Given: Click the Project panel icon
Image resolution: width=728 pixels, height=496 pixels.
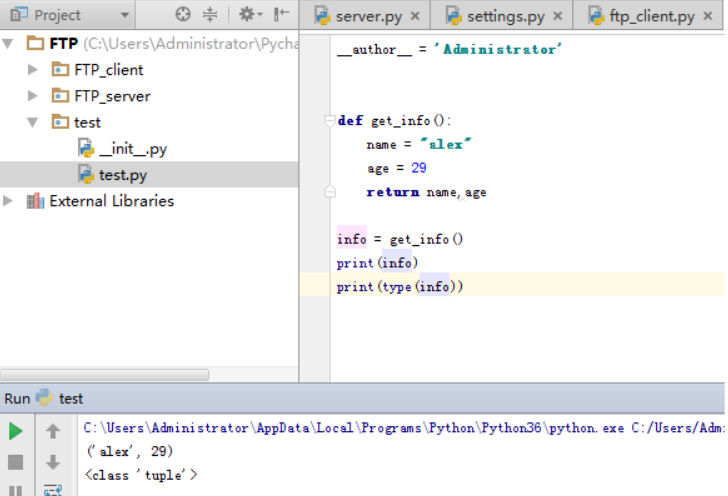Looking at the screenshot, I should (19, 14).
